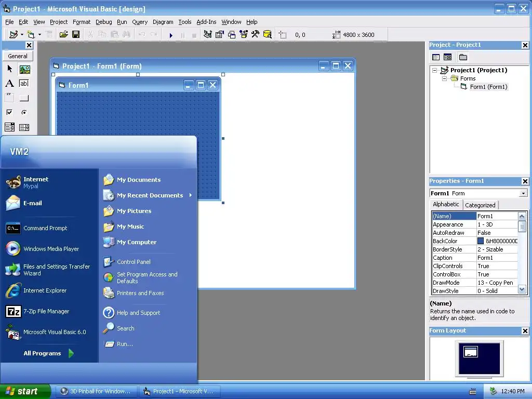Screen dimensions: 532x399
Task: Close the toolbox panel
Action: pyautogui.click(x=29, y=45)
